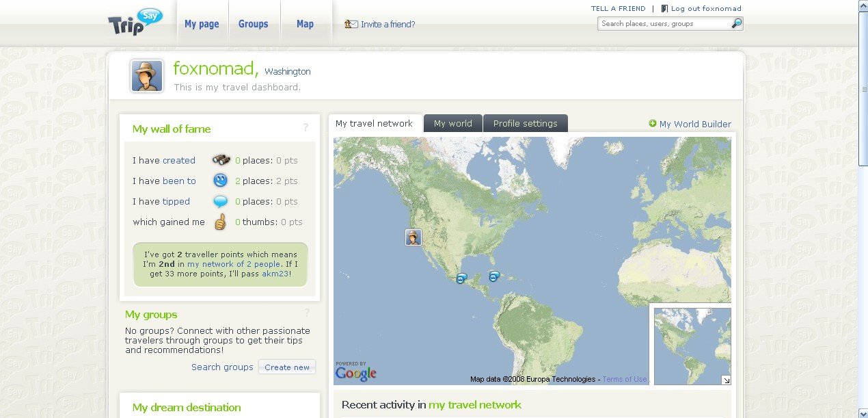
Task: Click the envelope icon beside Invite a friend
Action: [351, 24]
